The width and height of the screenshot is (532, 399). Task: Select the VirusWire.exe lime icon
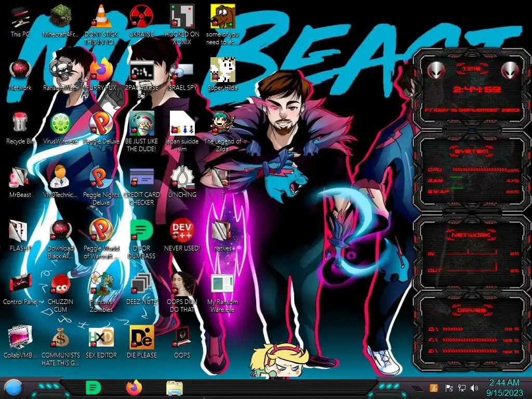[60, 124]
